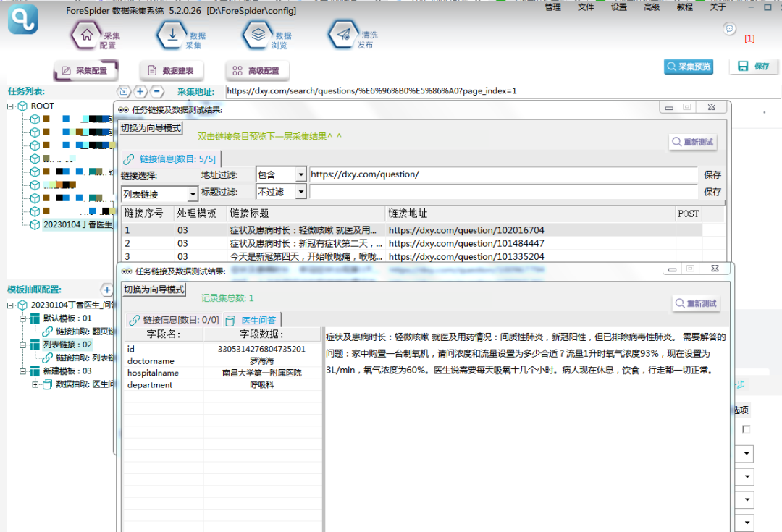Screen dimensions: 782x532
Task: Click 保存 in the top toolbar
Action: (x=754, y=67)
